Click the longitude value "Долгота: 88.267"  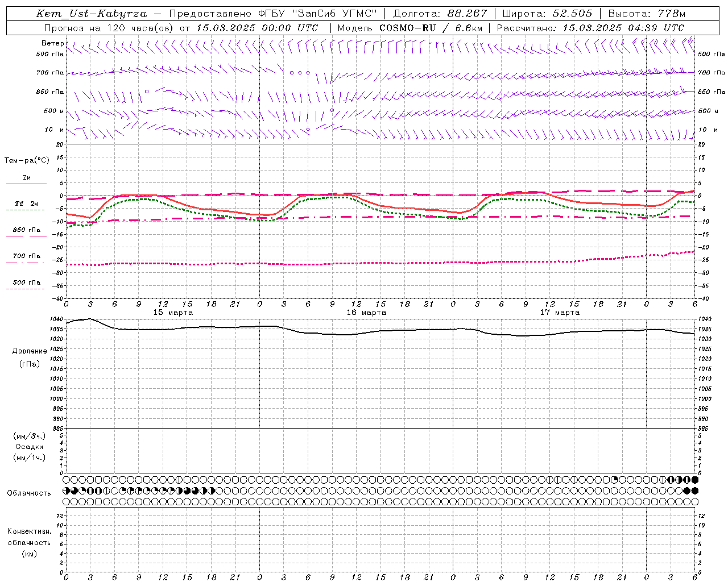(x=440, y=14)
